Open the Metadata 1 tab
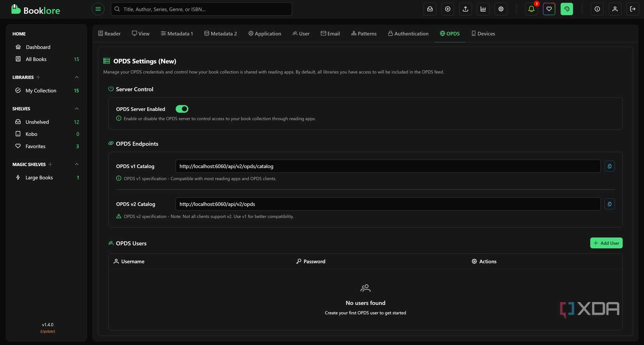This screenshot has height=345, width=644. 177,34
